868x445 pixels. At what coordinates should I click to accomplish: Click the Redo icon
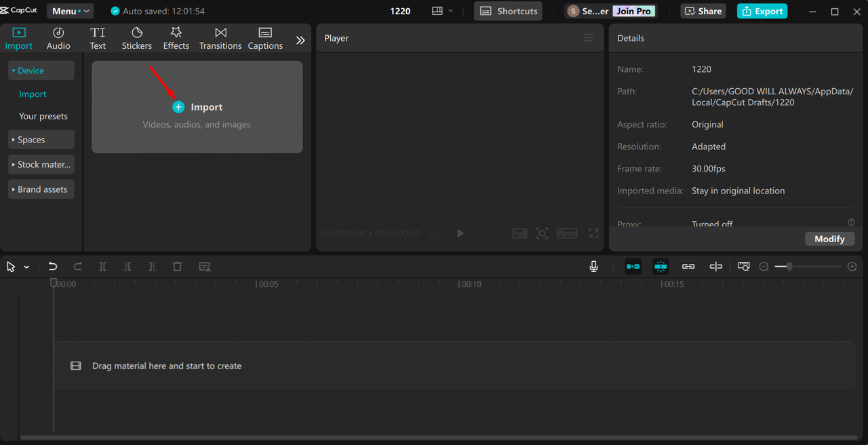[77, 267]
